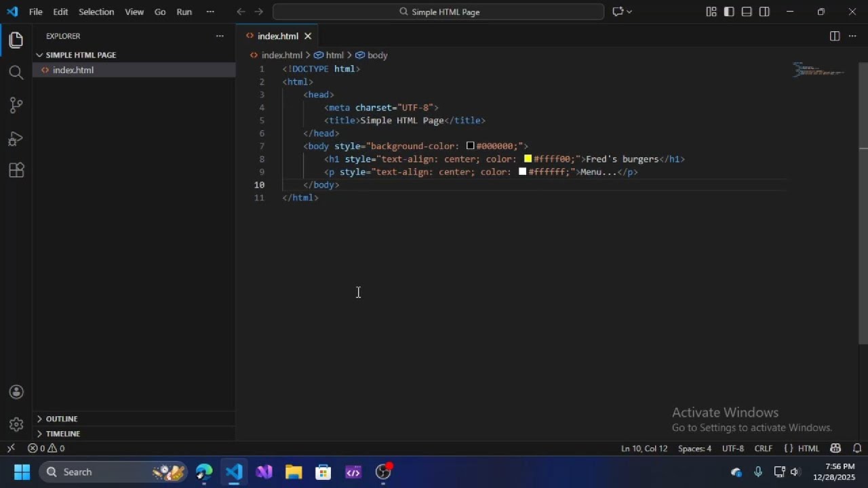This screenshot has width=868, height=488.
Task: Open the View menu
Action: (134, 12)
